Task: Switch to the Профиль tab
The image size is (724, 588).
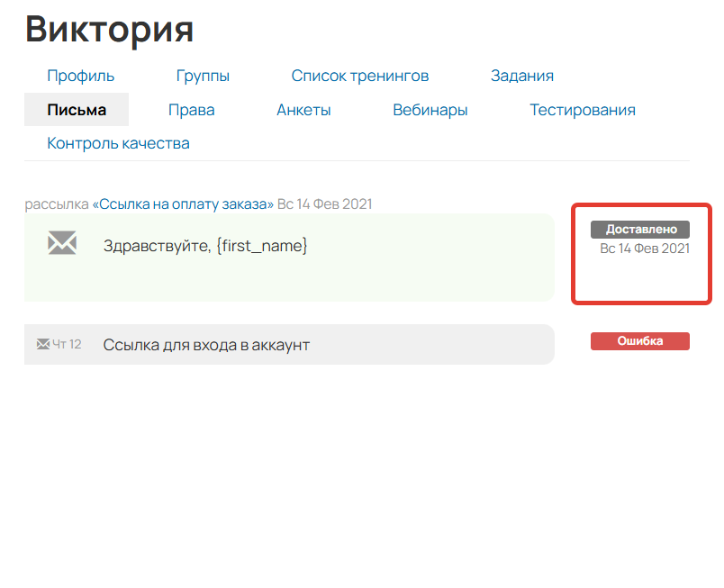Action: click(x=79, y=76)
